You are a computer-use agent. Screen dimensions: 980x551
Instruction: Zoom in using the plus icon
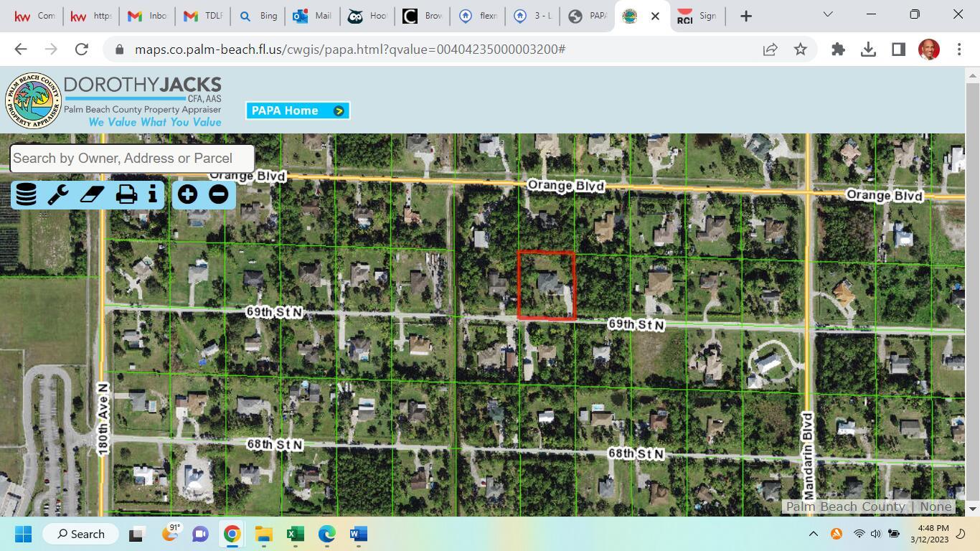pos(187,194)
